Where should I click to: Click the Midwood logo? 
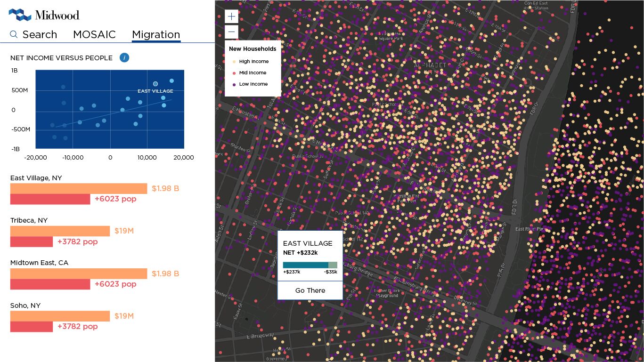tap(44, 15)
